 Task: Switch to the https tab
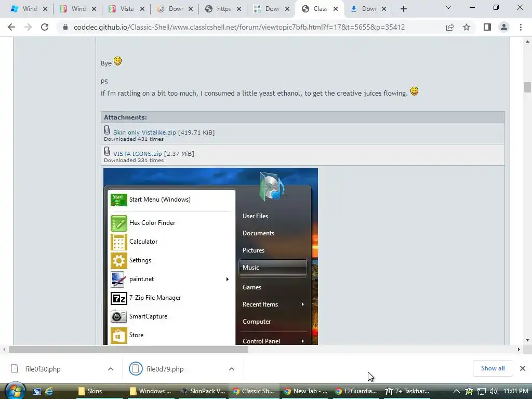223,9
